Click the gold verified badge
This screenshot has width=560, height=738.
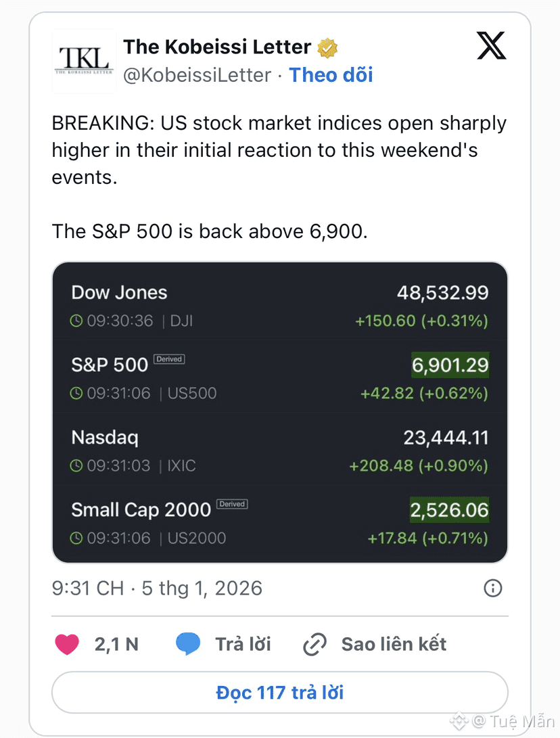(328, 47)
